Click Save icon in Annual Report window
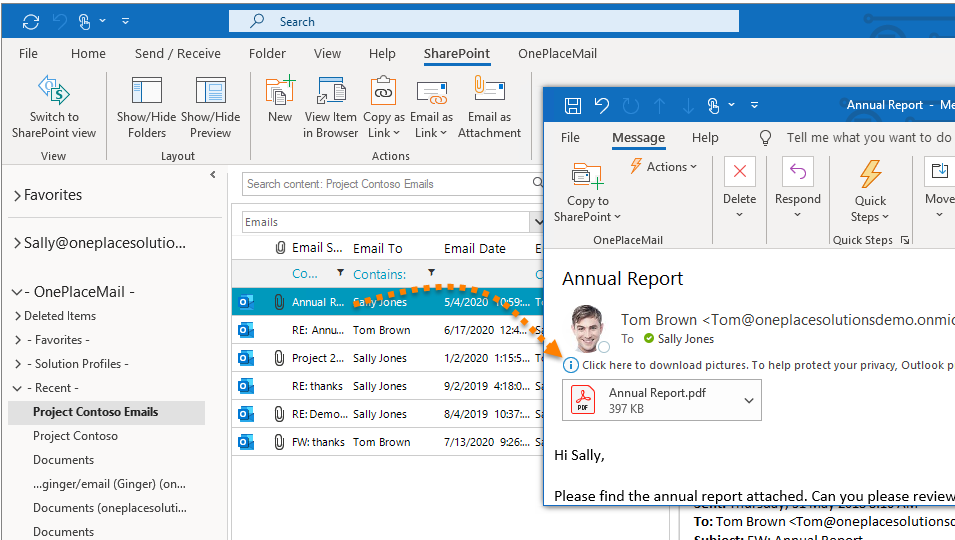Viewport: 955px width, 540px height. 573,106
